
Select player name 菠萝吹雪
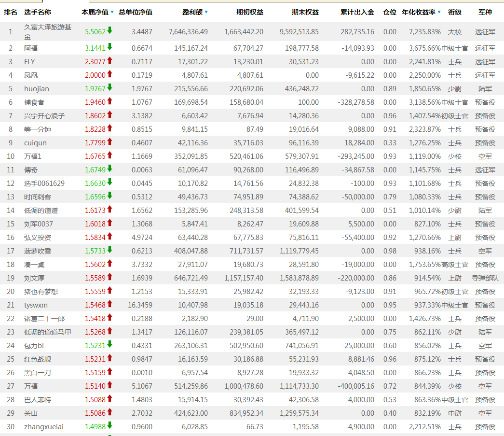point(38,251)
